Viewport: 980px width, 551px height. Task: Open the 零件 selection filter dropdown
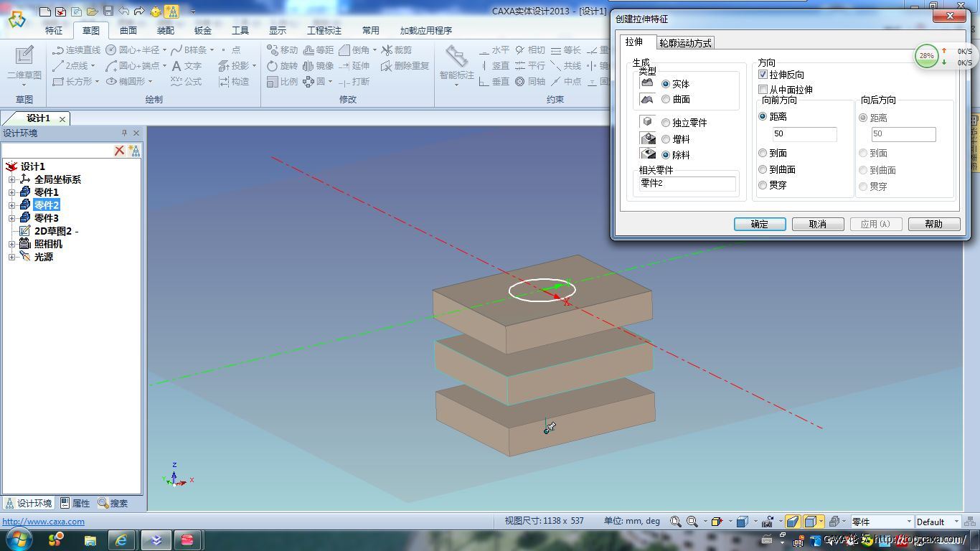pos(909,522)
